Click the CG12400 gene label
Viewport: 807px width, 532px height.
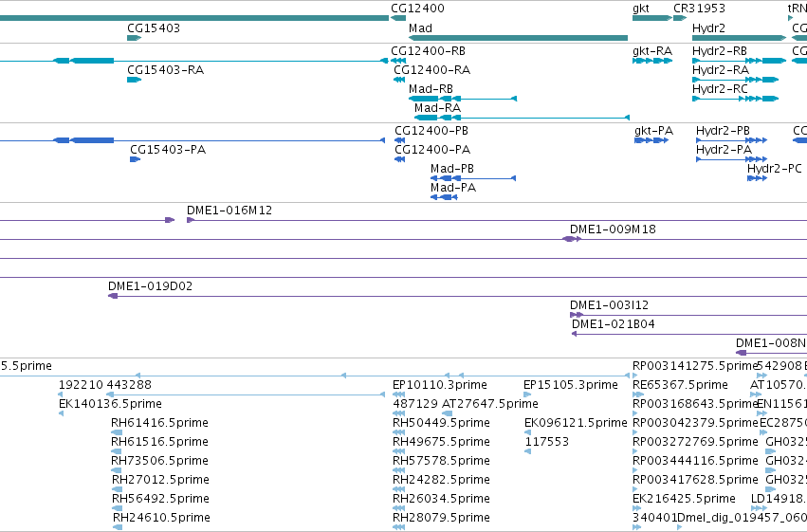tap(417, 9)
